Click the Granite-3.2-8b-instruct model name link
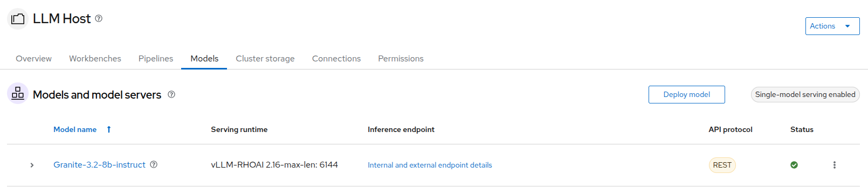The height and width of the screenshot is (194, 868). pos(99,164)
